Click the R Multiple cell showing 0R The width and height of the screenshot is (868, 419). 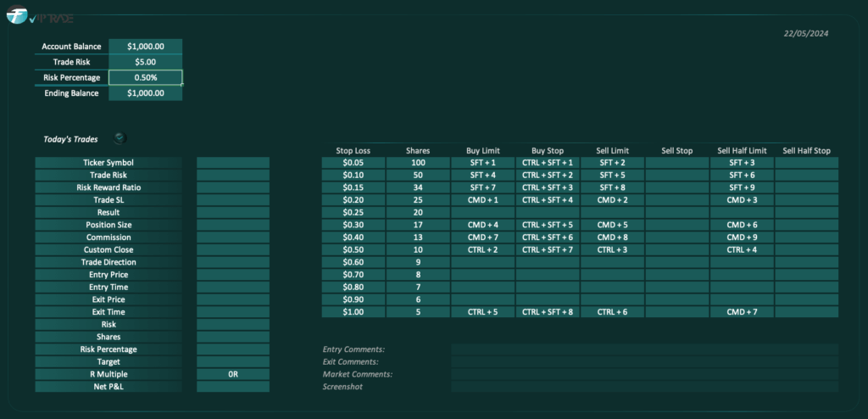tap(232, 374)
